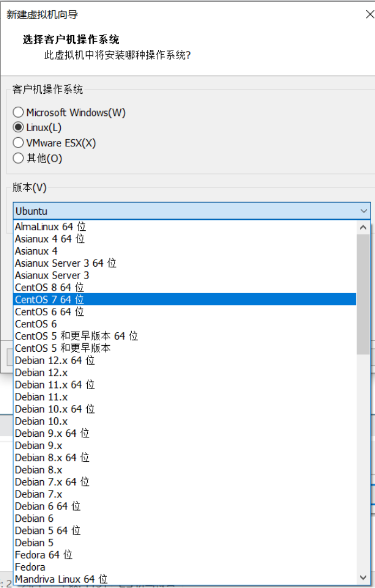Click the list scrollbar down arrow
This screenshot has width=375, height=588.
pyautogui.click(x=363, y=578)
